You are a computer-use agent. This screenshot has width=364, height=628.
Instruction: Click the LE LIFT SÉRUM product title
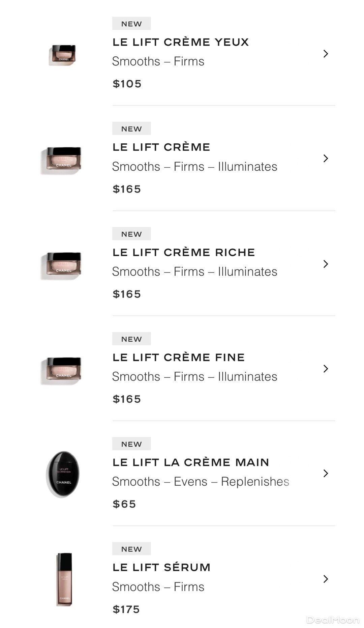point(161,567)
